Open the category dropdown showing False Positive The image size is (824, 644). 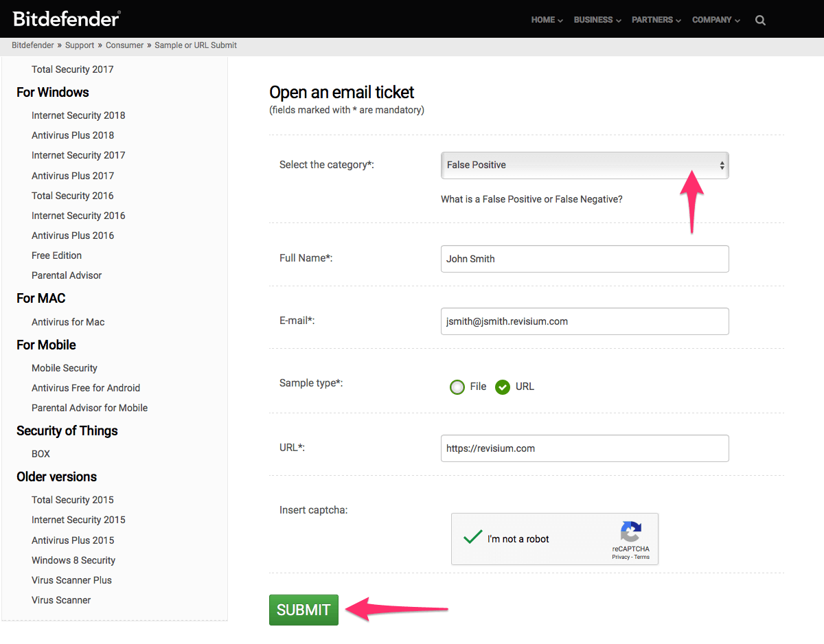coord(584,165)
